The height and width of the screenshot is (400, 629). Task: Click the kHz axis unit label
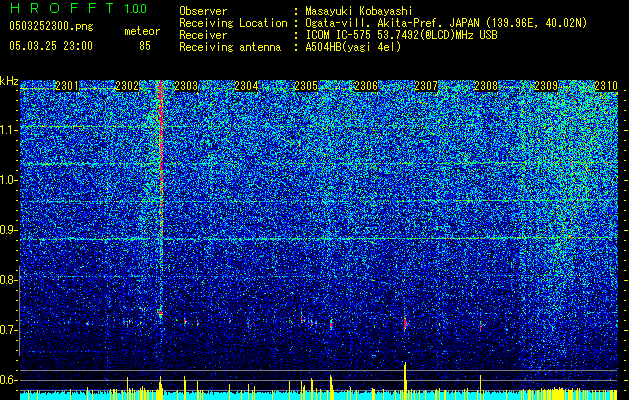click(9, 81)
